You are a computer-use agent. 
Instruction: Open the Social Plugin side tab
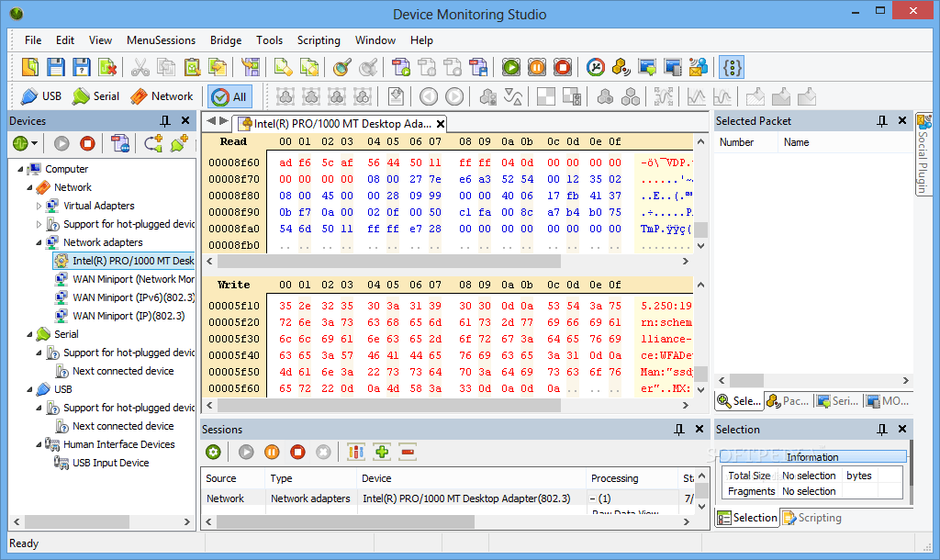pos(923,154)
